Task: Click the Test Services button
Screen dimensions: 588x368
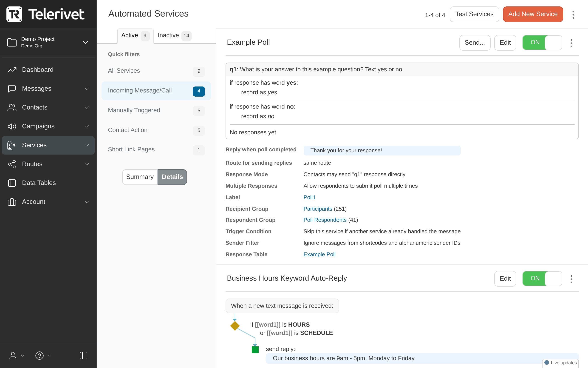Action: [474, 14]
